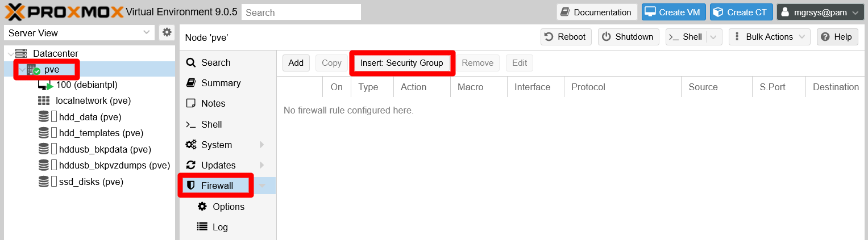Click the hdd_data (pve) storage icon
This screenshot has width=868, height=240.
pos(44,117)
